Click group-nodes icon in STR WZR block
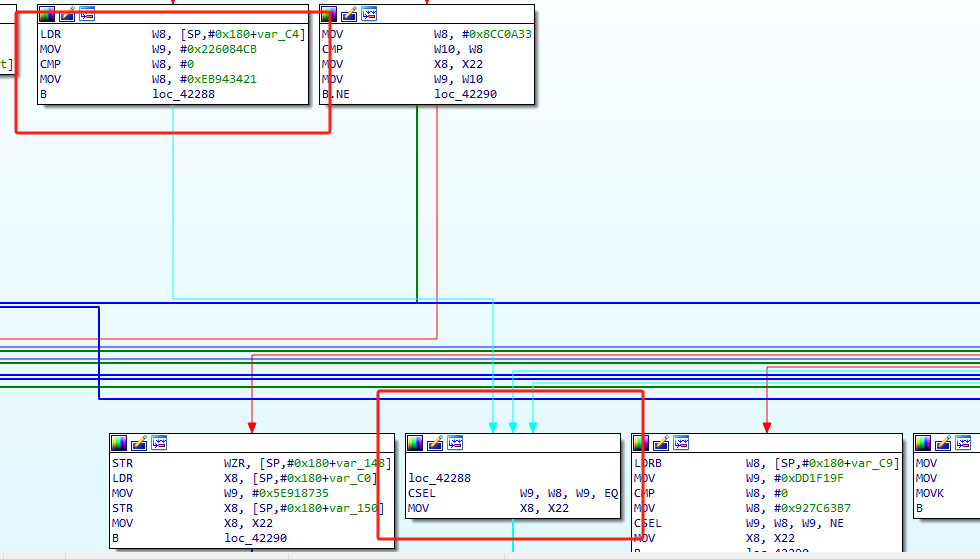The width and height of the screenshot is (980, 559). (x=159, y=443)
